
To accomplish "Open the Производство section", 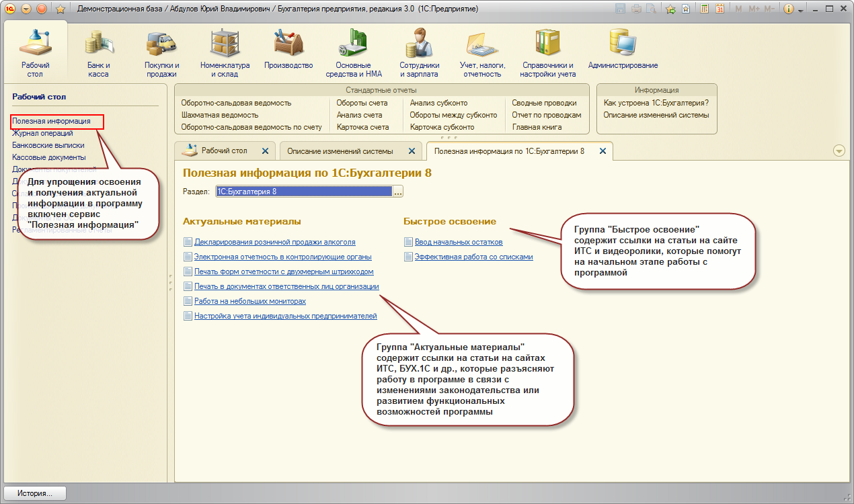I will (288, 48).
